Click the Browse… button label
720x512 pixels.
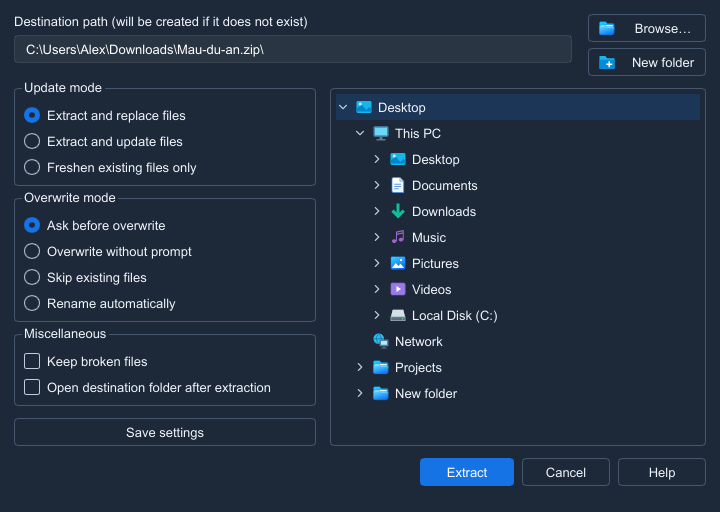(663, 28)
